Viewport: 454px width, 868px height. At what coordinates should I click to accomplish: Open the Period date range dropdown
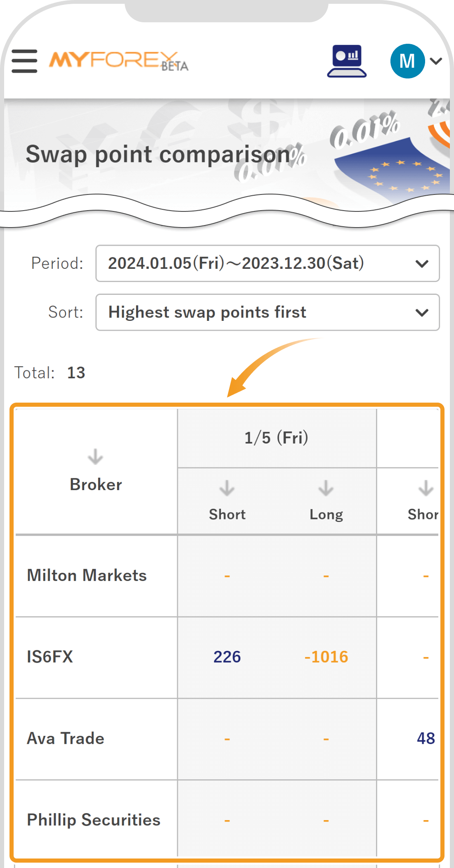point(267,263)
